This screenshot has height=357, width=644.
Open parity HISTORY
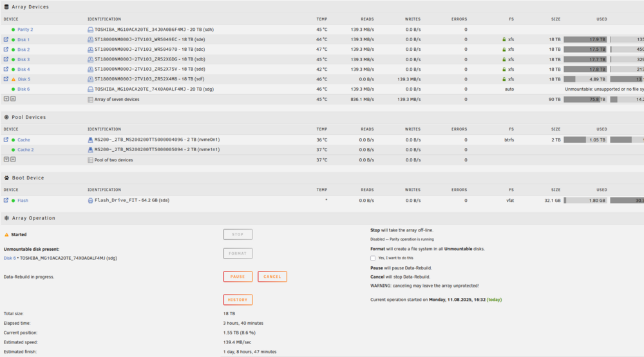click(238, 300)
